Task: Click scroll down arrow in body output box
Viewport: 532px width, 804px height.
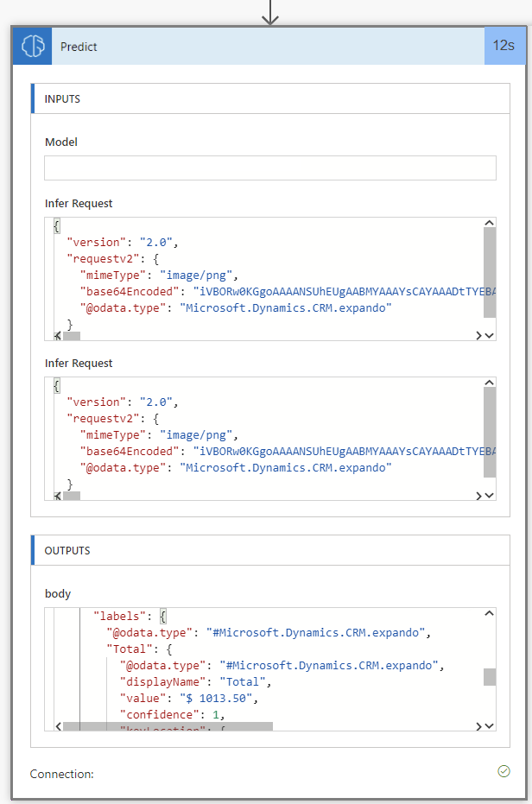Action: (490, 726)
